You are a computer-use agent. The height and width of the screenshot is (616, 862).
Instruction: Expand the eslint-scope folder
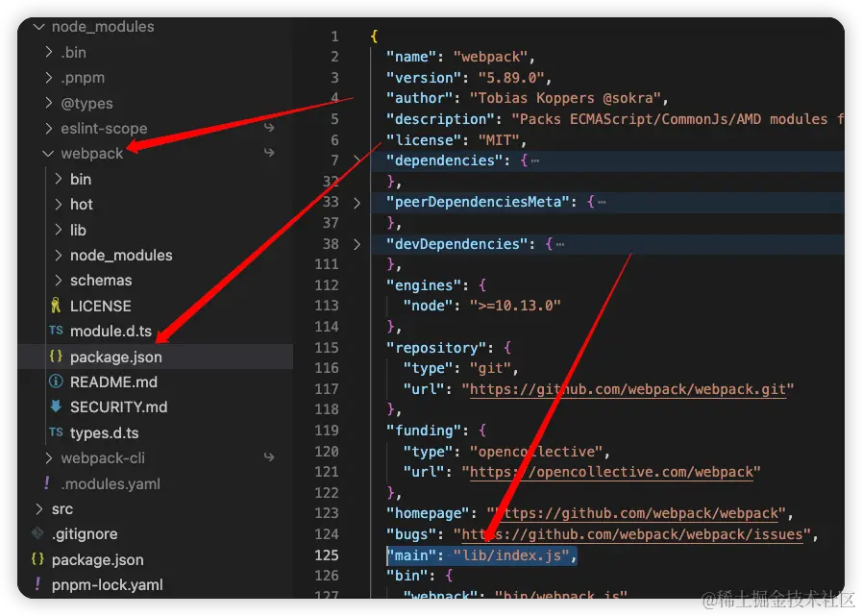coord(49,128)
